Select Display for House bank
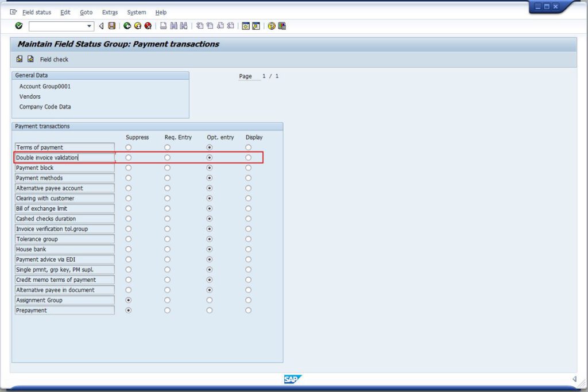 pyautogui.click(x=248, y=249)
